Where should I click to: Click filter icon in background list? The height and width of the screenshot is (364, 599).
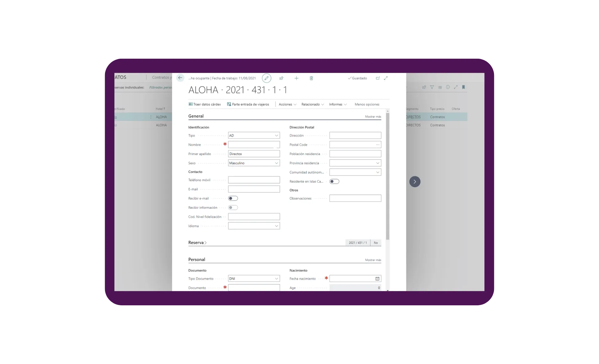432,87
